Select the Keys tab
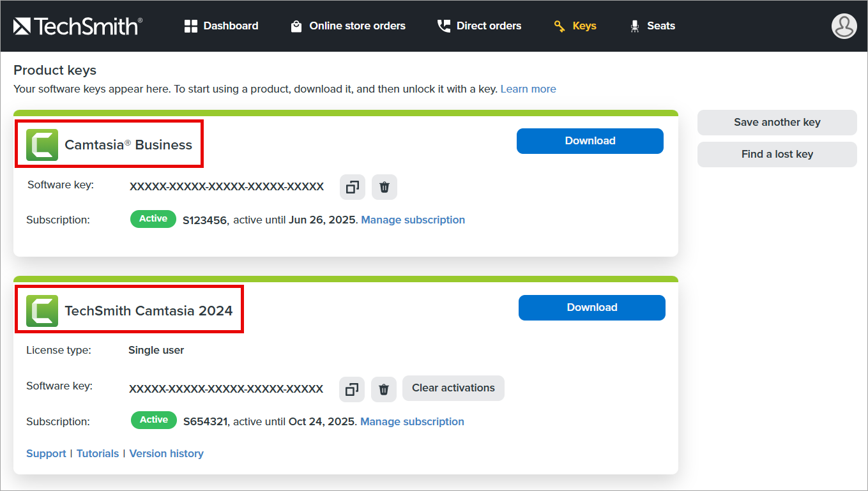This screenshot has height=491, width=868. 575,26
